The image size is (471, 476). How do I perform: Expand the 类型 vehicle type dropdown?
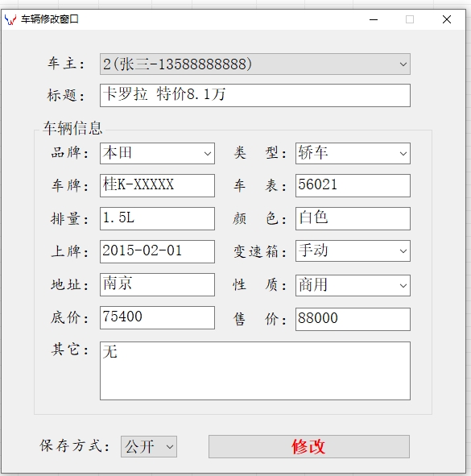[353, 153]
